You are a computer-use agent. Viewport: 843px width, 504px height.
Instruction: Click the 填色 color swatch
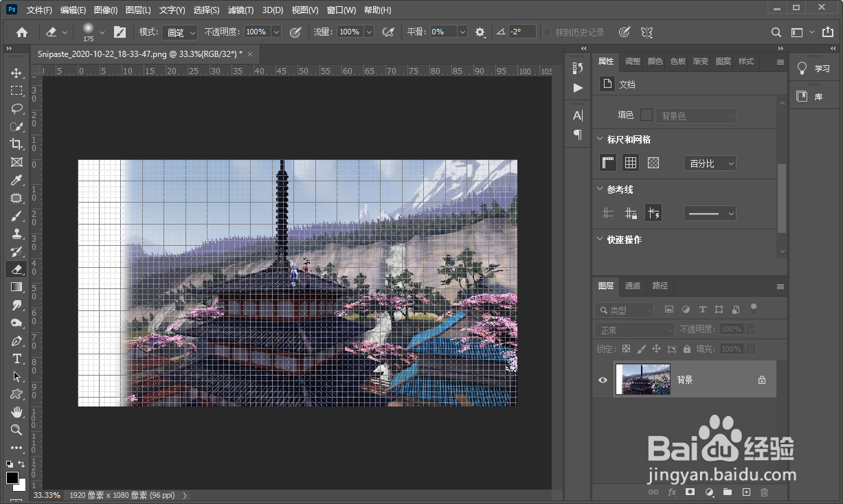coord(647,115)
